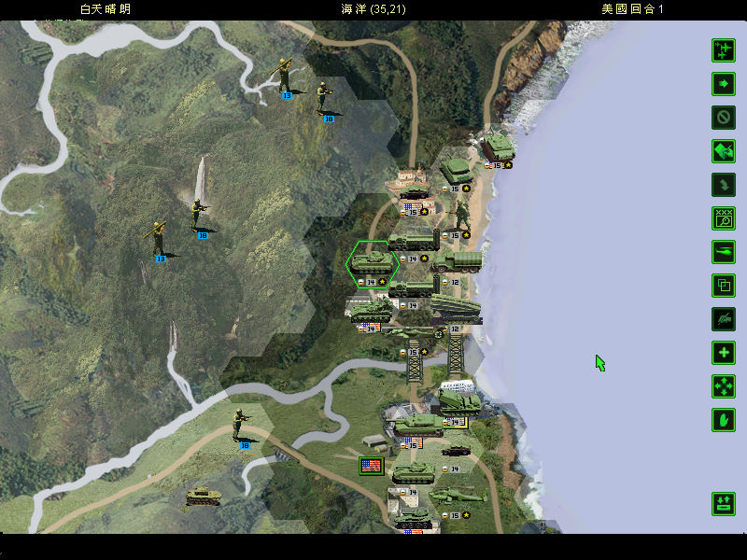The width and height of the screenshot is (747, 560).
Task: Click the four-arrows move icon
Action: (x=724, y=386)
